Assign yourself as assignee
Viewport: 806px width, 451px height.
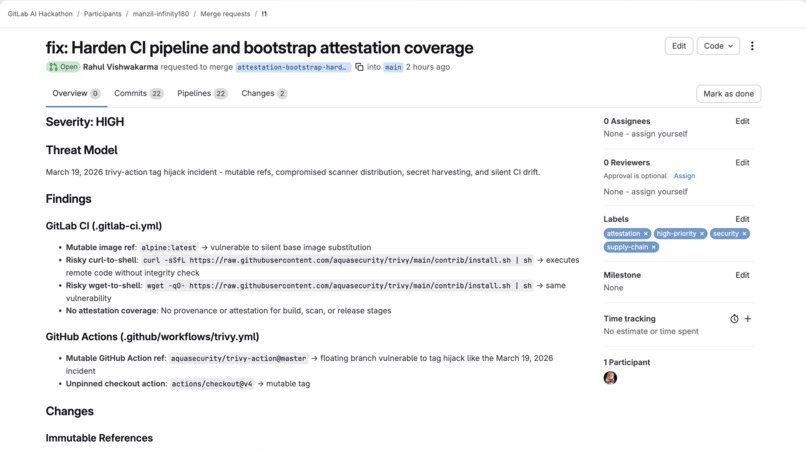[659, 134]
